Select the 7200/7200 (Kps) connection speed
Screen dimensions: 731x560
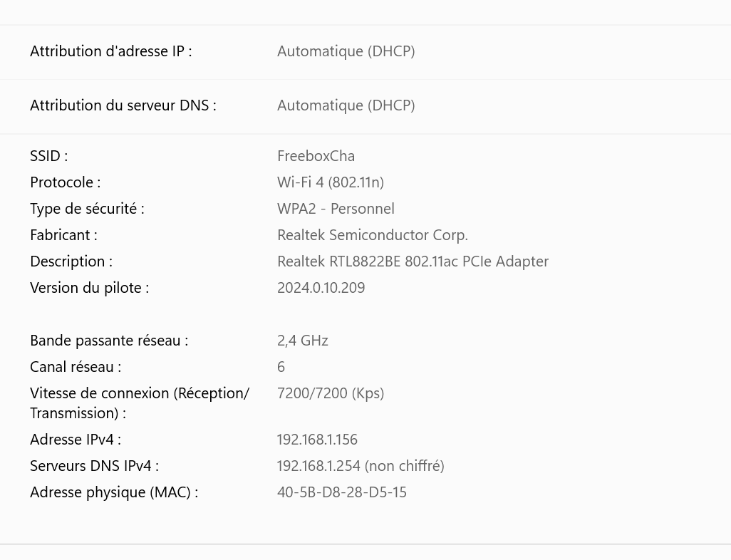coord(330,393)
